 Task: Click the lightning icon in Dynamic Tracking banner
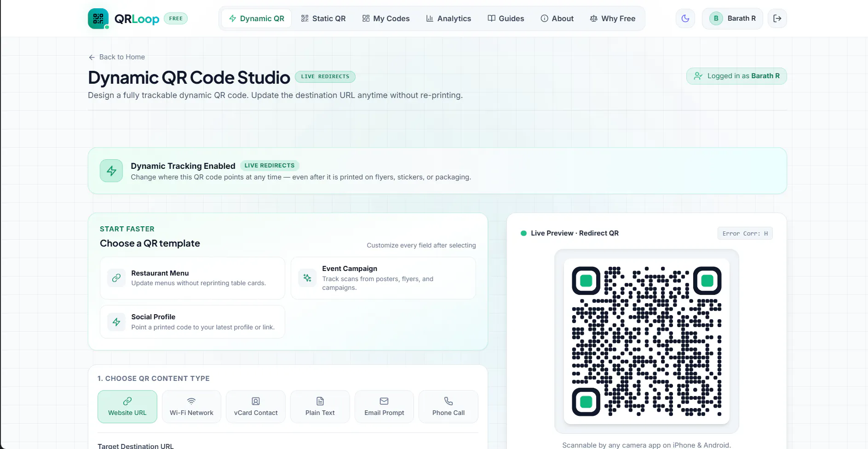pyautogui.click(x=111, y=171)
